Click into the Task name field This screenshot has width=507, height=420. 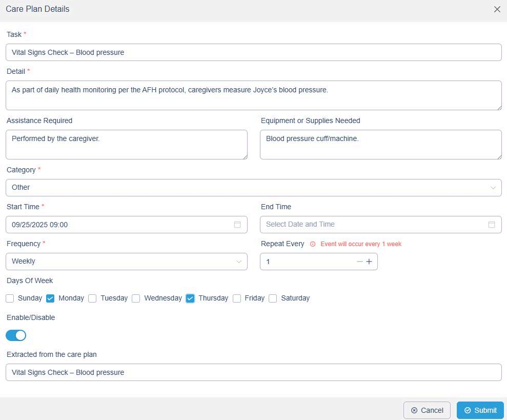[x=253, y=52]
